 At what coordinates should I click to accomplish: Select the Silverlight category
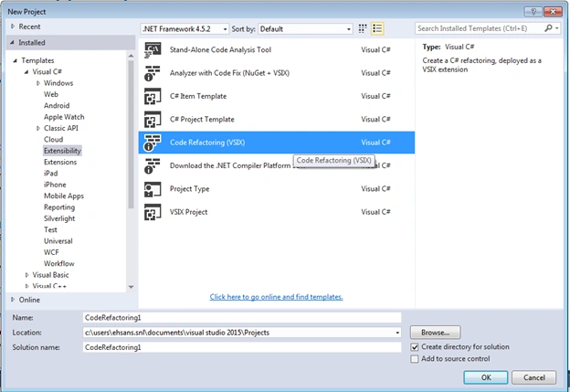(59, 218)
